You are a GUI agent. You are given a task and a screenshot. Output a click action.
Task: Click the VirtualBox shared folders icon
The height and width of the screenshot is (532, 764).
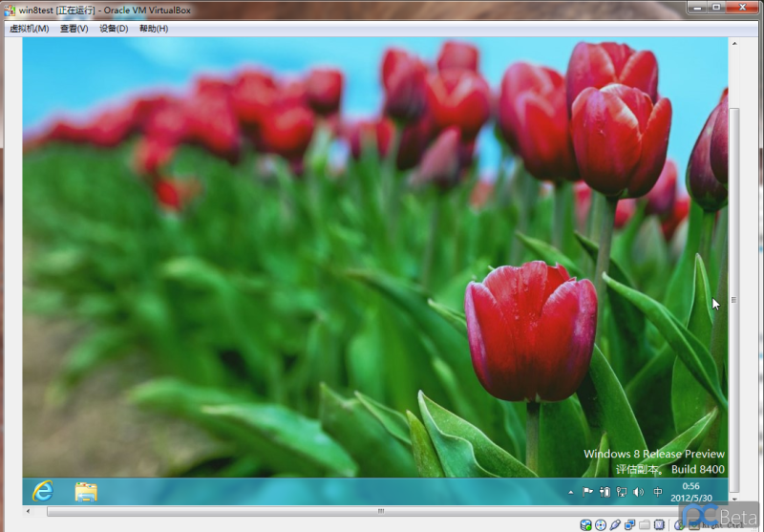tap(645, 524)
